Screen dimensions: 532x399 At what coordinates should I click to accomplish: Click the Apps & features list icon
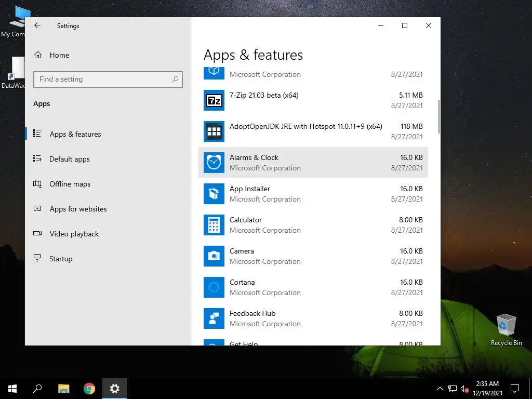point(37,134)
